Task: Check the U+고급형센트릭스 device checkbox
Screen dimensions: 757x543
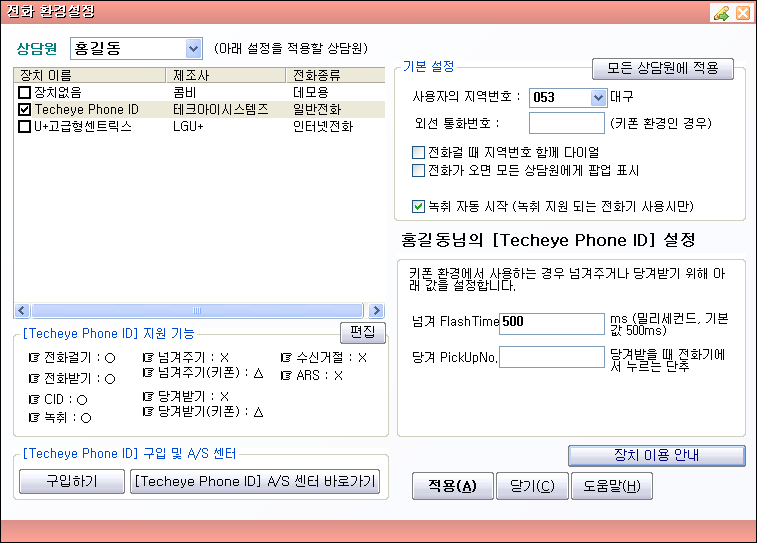Action: pyautogui.click(x=24, y=126)
